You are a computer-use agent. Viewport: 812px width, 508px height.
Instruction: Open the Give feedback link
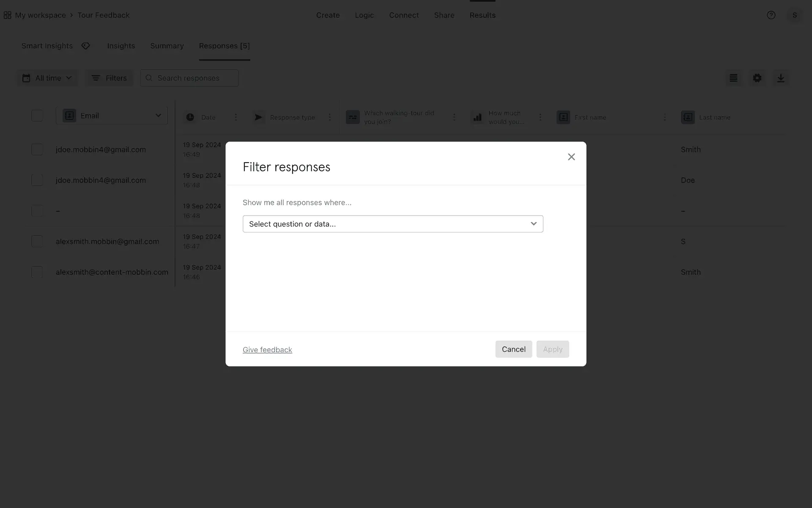[267, 350]
